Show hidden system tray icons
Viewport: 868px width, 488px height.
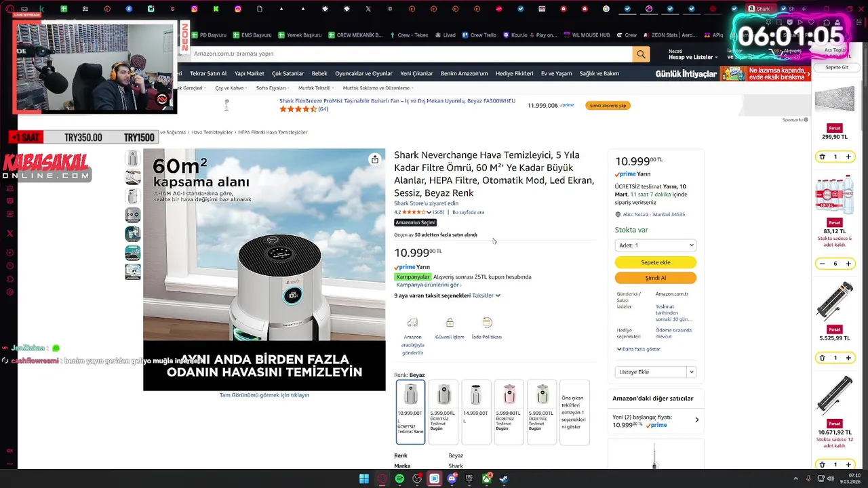pyautogui.click(x=796, y=479)
